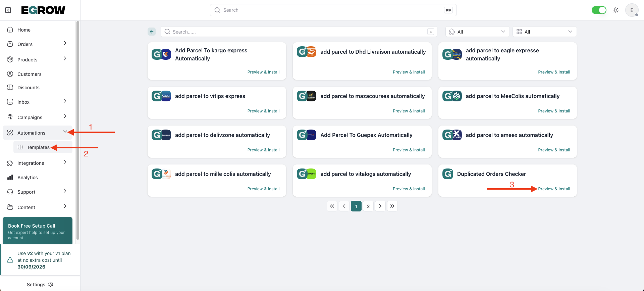
Task: Open the user avatar menu
Action: coord(632,10)
